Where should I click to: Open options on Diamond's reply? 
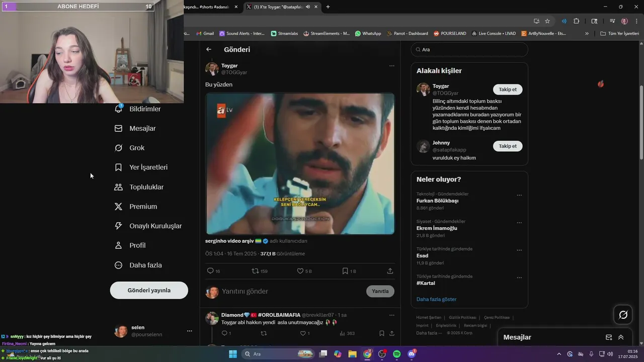coord(391,315)
